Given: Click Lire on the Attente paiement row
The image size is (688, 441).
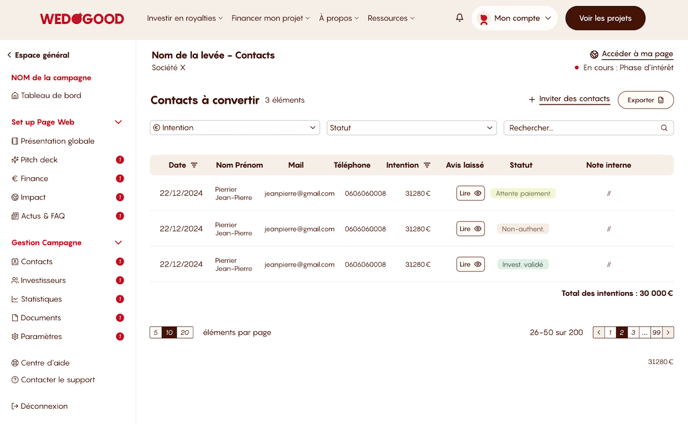Looking at the screenshot, I should point(470,193).
